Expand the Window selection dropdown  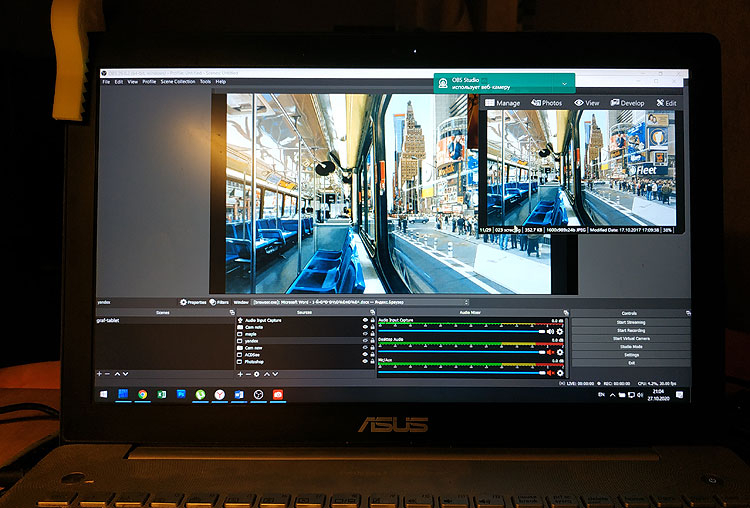(466, 301)
